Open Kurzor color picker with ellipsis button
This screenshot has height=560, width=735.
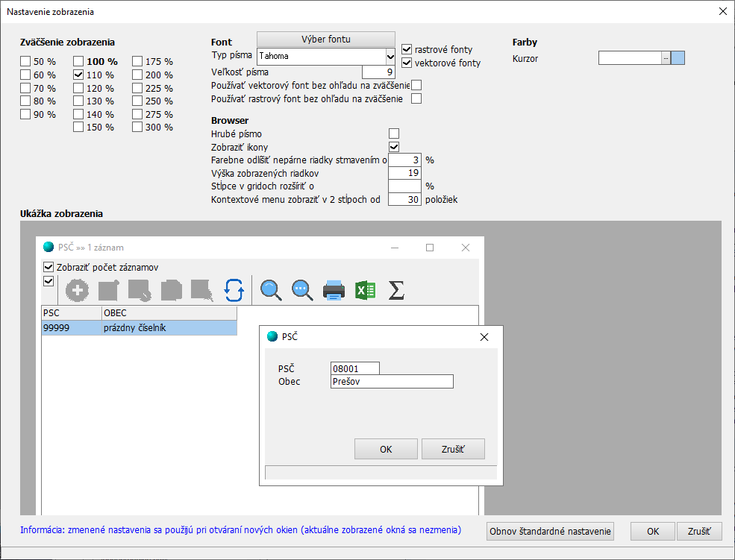click(666, 58)
